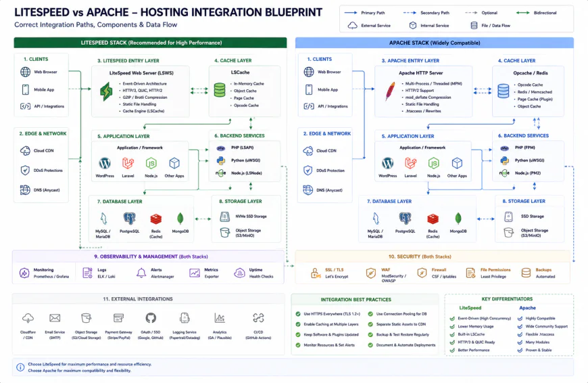
Task: Click 'Wide Community Support' under Key Differentiators
Action: pos(547,326)
